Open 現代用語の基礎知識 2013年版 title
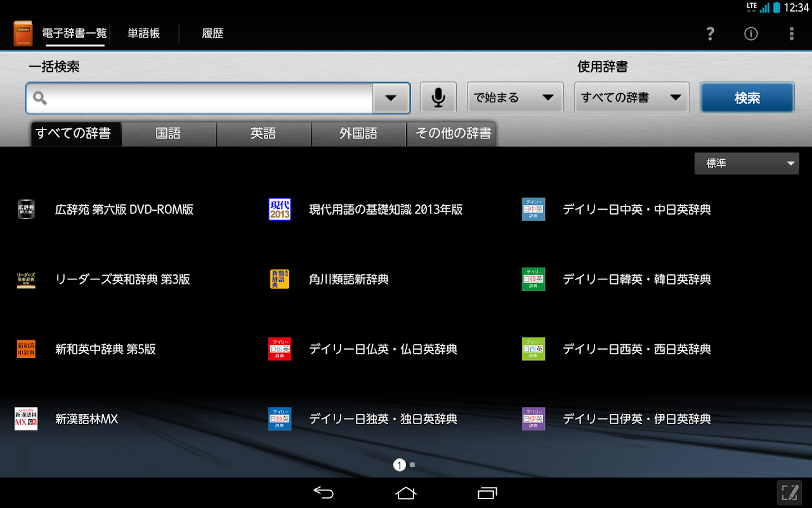Image resolution: width=812 pixels, height=508 pixels. tap(386, 210)
